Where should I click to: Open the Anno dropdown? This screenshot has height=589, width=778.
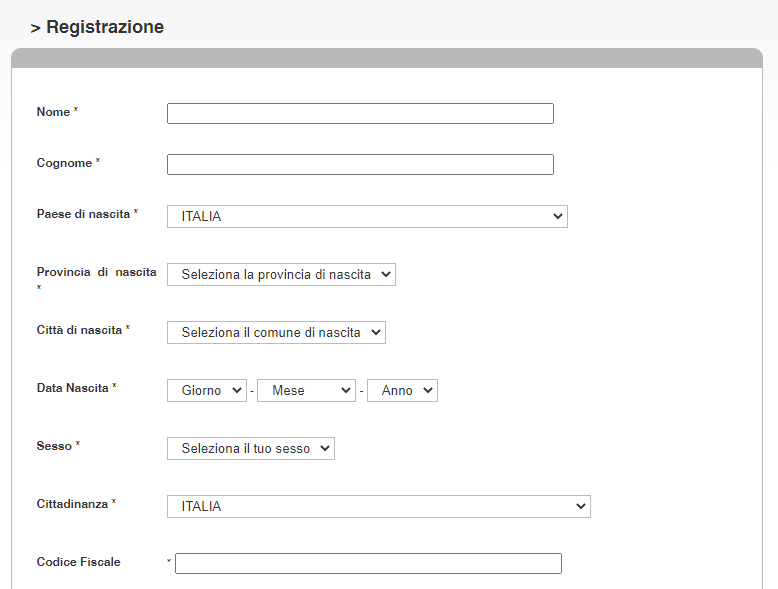[402, 391]
